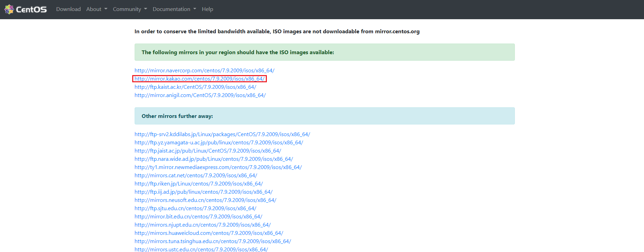Open the mirrors.neusoft.edu.cn mirror link
Image resolution: width=644 pixels, height=252 pixels.
tap(206, 200)
